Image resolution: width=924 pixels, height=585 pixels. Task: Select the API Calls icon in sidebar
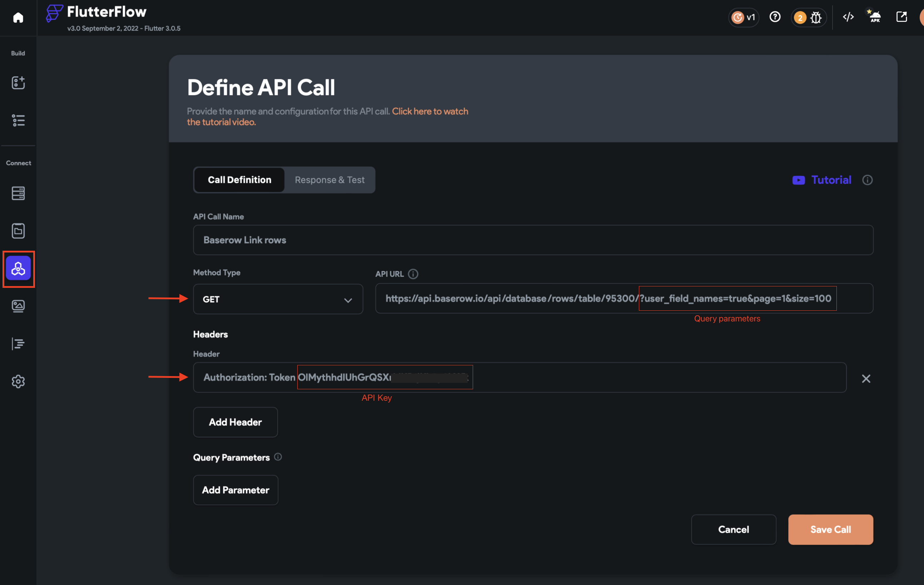(18, 269)
